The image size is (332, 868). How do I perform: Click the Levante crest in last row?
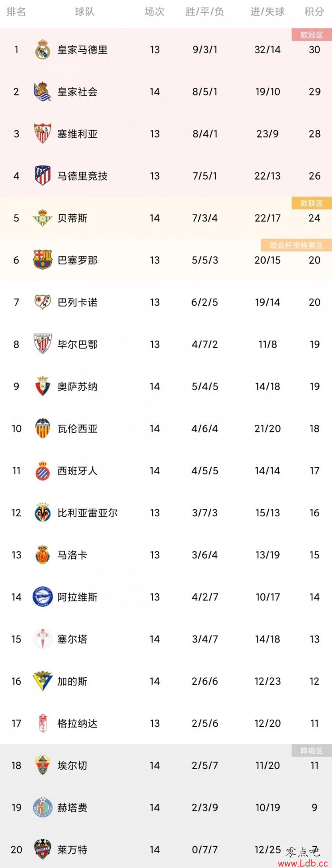tap(43, 849)
